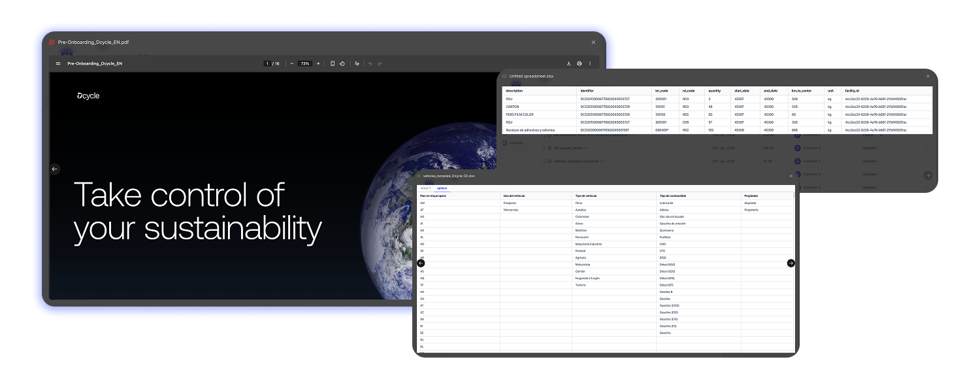This screenshot has width=980, height=389.
Task: Click the spreadsheet icon beside Untitled spreadsheet.xlsx
Action: pyautogui.click(x=504, y=76)
